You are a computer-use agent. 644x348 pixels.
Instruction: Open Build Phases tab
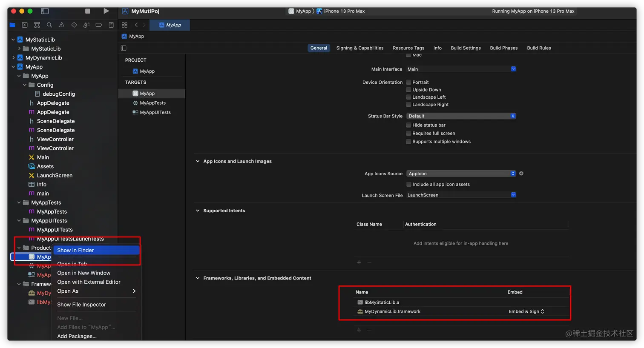point(504,48)
